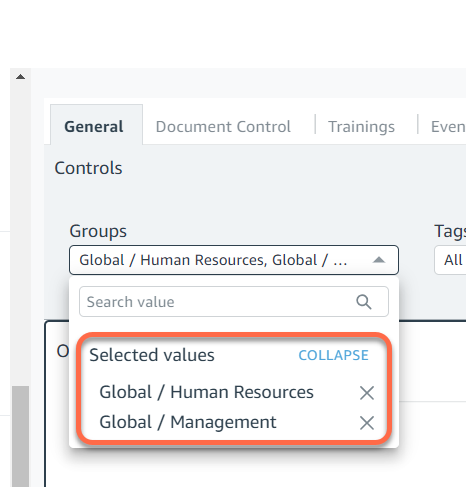This screenshot has height=487, width=466.
Task: Click the magnifier search icon
Action: [364, 302]
